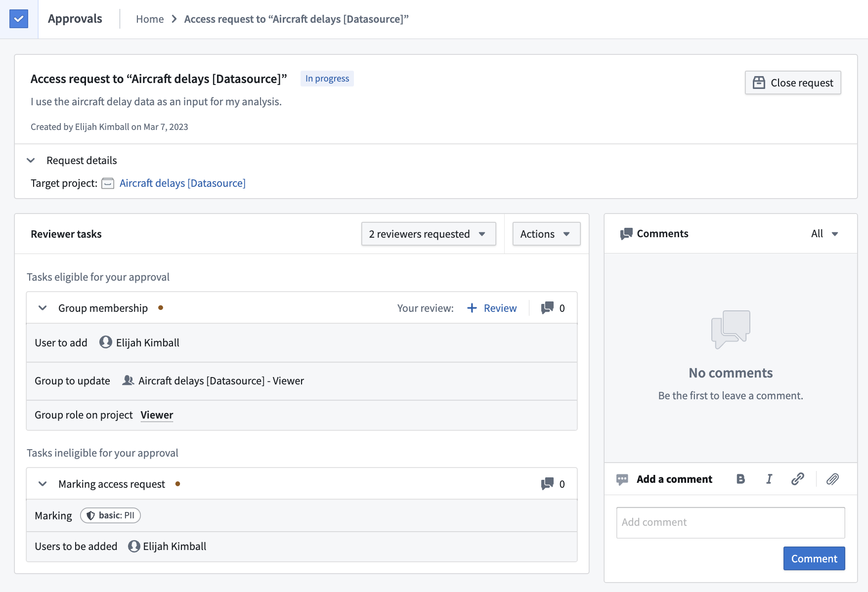
Task: Attach a file with paperclip icon
Action: (x=833, y=479)
